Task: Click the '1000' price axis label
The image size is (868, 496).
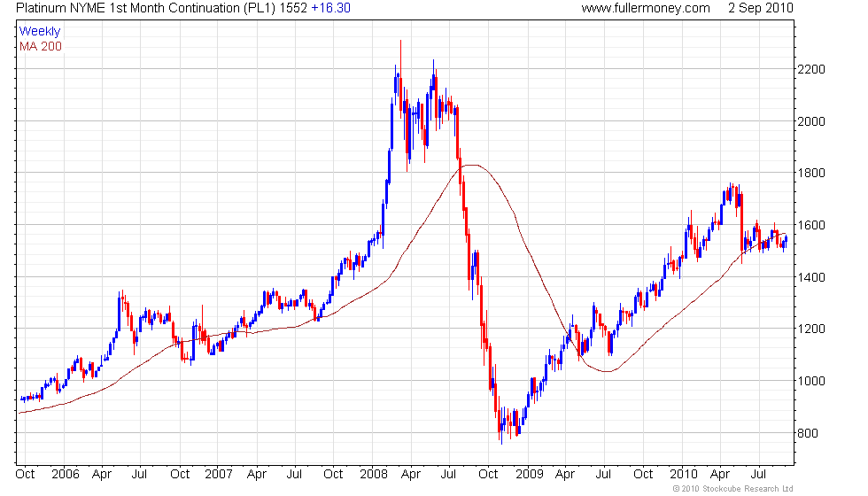Action: 811,381
